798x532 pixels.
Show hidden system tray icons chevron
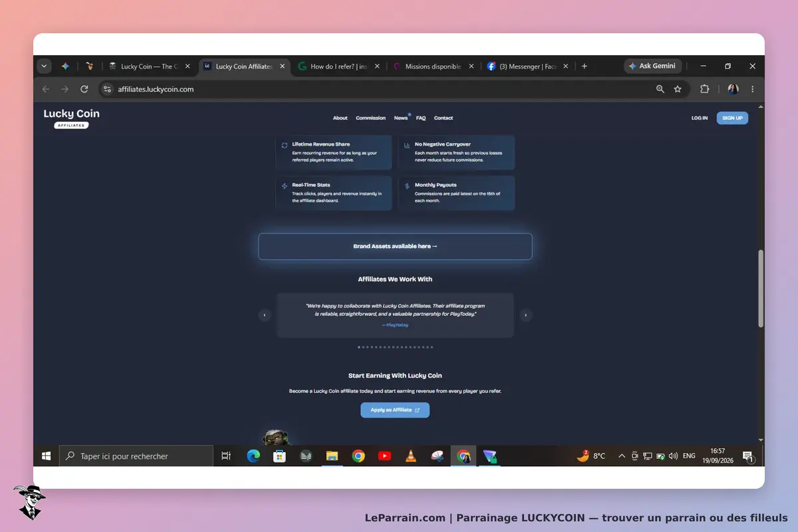pos(622,456)
